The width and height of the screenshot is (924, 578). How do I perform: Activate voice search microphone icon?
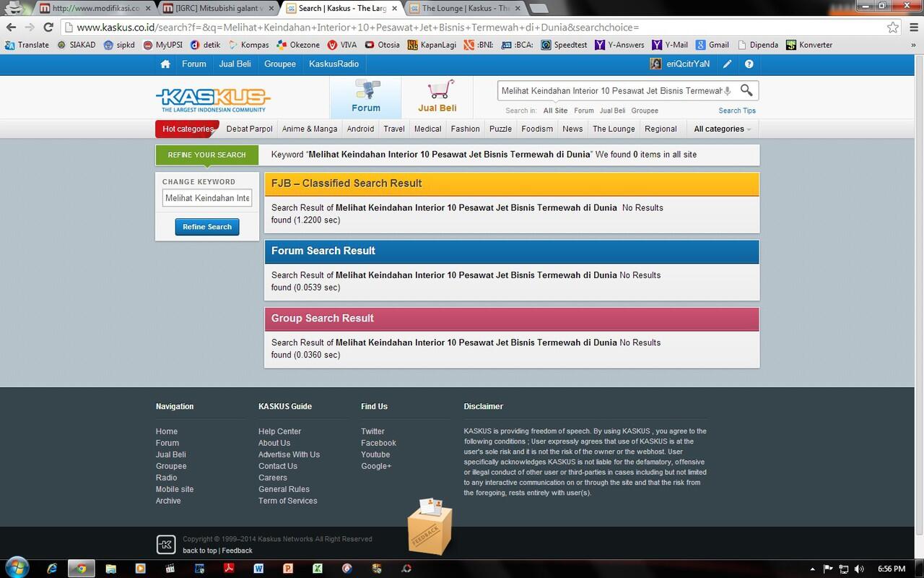coord(728,91)
